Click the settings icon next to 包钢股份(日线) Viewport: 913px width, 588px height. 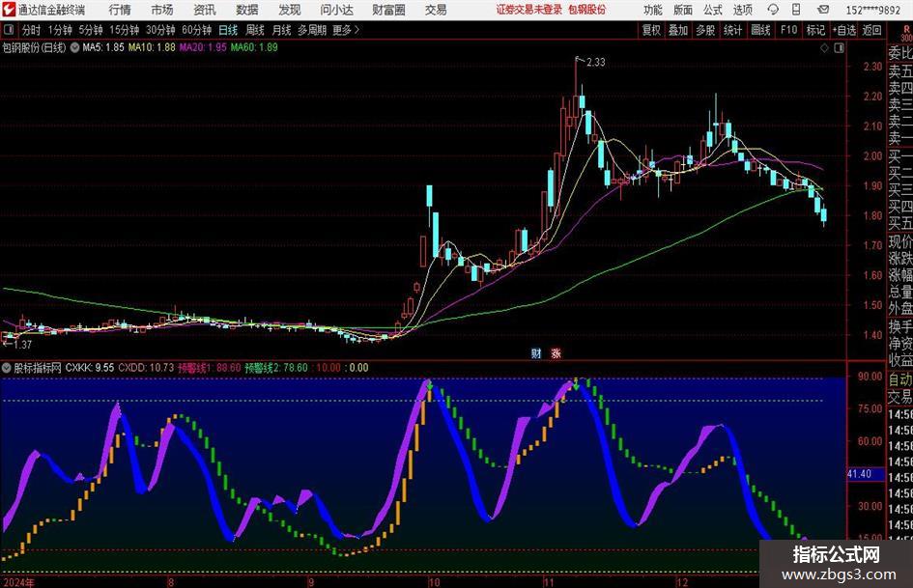(x=74, y=47)
